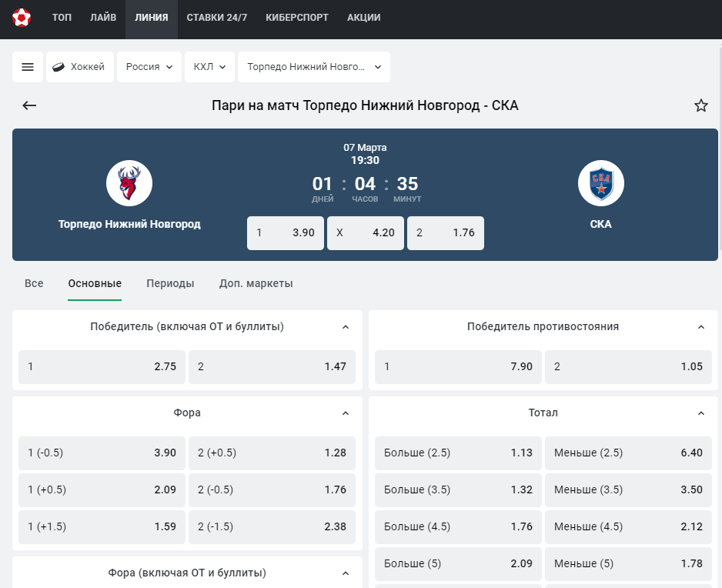The image size is (722, 588).
Task: Open the КИБЕРСПОРТ menu item
Action: point(297,18)
